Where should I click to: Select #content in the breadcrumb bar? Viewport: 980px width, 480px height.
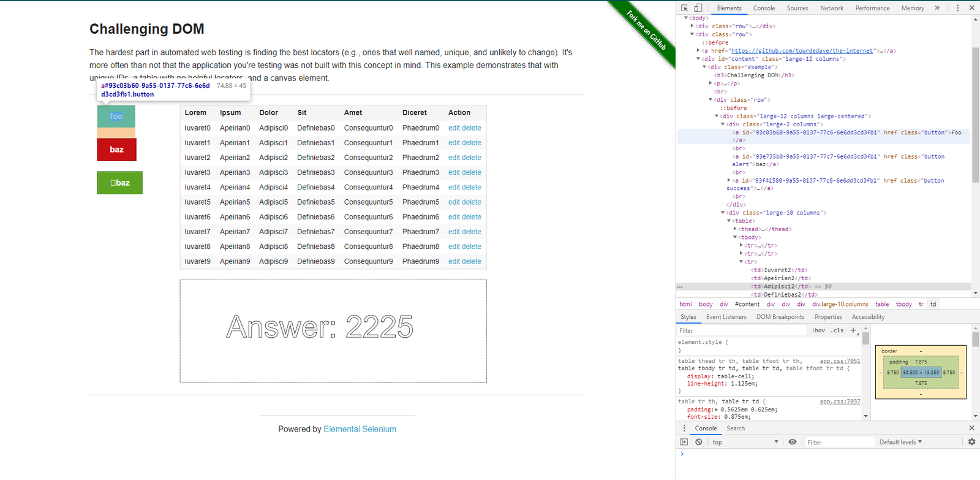click(747, 304)
